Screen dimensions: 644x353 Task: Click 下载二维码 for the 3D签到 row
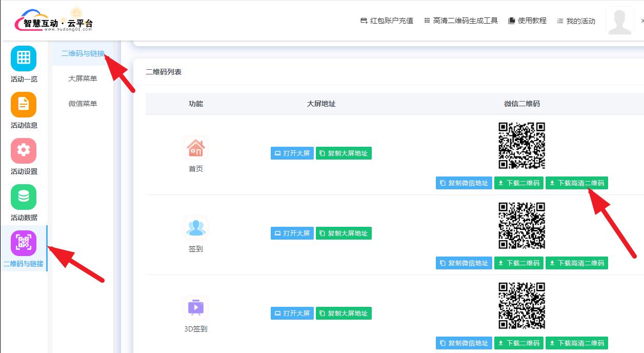point(519,343)
